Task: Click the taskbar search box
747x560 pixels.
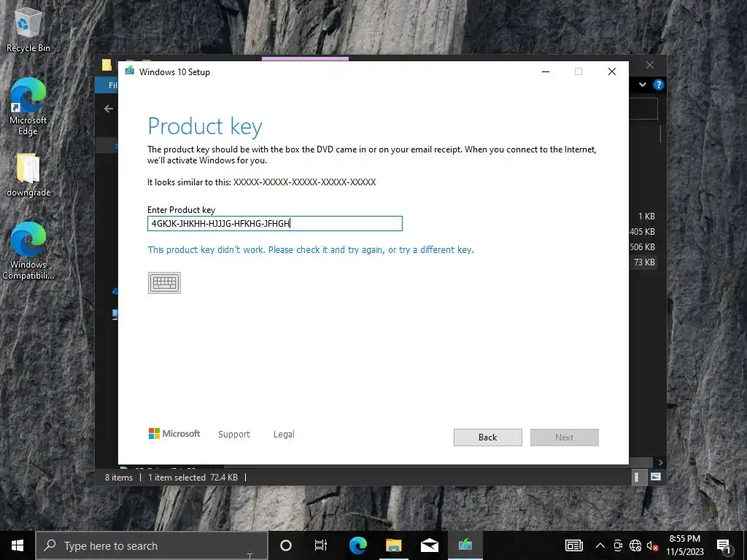Action: [152, 545]
